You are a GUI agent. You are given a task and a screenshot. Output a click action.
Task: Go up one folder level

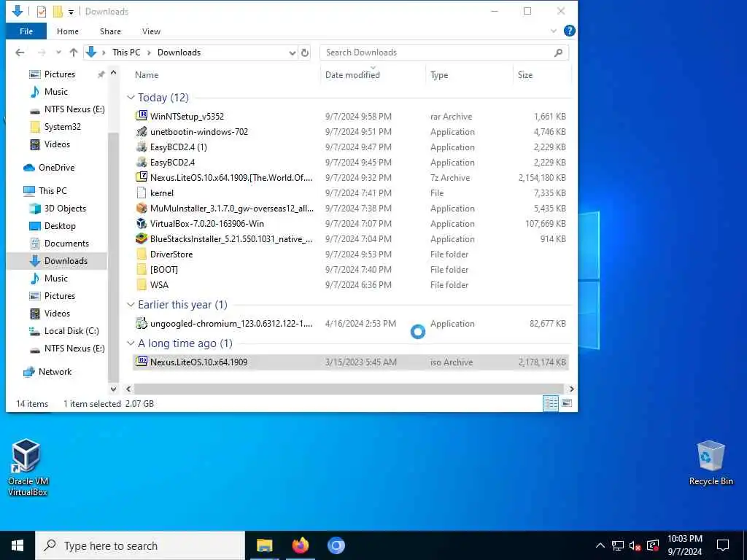point(74,52)
